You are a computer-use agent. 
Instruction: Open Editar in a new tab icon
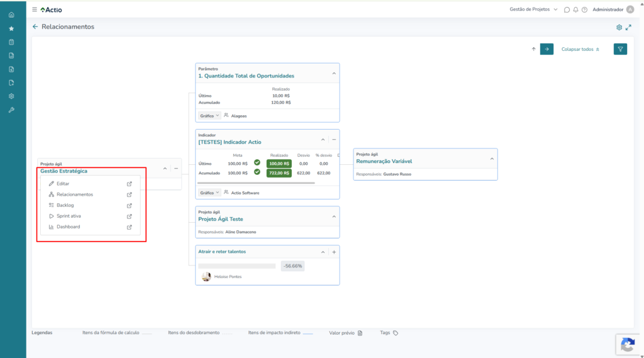click(x=130, y=184)
